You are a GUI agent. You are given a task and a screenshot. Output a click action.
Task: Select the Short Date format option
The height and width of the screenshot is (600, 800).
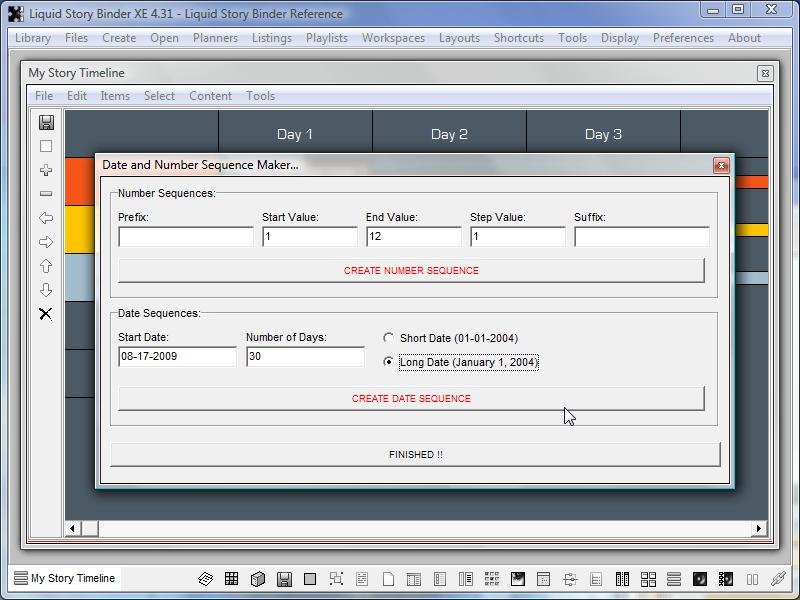pyautogui.click(x=389, y=338)
